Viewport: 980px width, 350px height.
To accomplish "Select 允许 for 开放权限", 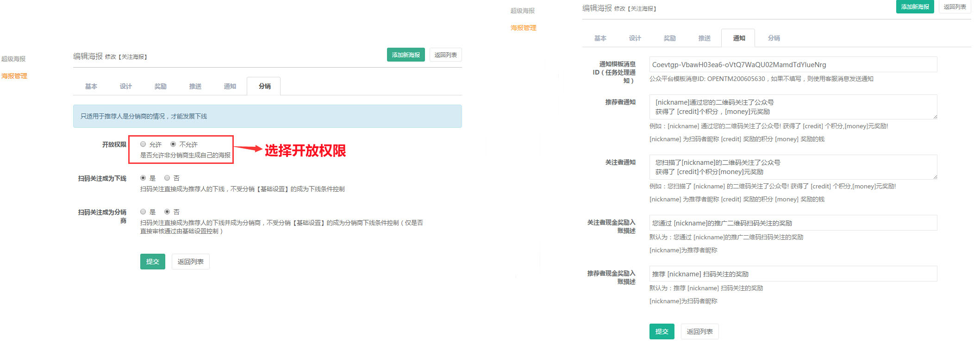I will [x=143, y=144].
